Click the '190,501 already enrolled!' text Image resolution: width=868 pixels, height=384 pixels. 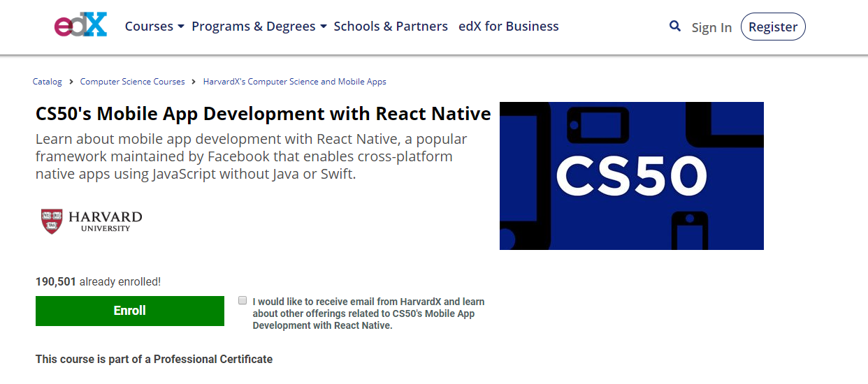point(99,282)
